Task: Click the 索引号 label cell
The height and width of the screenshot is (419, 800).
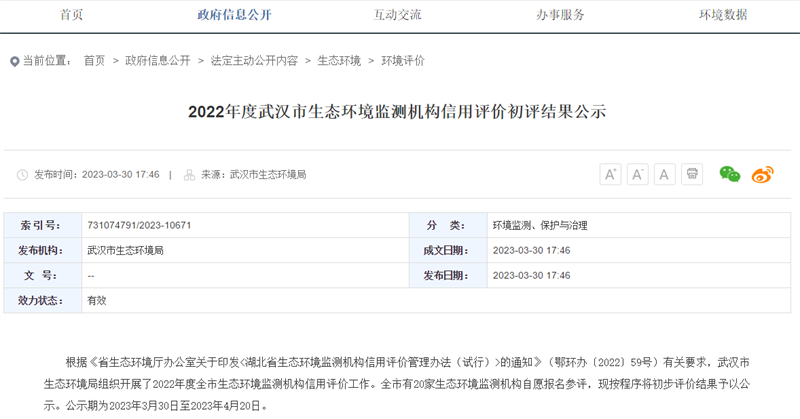Action: pos(43,225)
